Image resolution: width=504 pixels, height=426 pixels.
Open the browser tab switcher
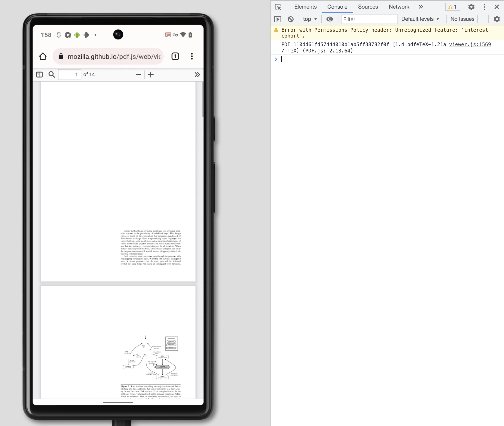pyautogui.click(x=175, y=56)
